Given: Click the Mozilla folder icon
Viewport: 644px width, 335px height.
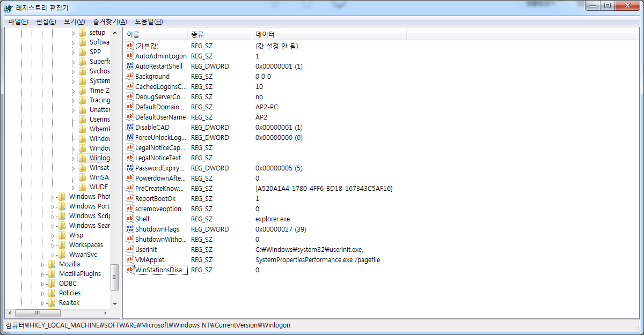Looking at the screenshot, I should click(x=52, y=264).
